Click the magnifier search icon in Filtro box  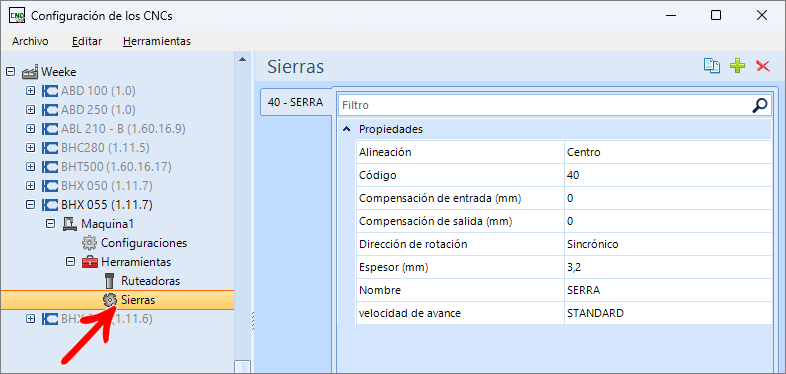(x=760, y=105)
